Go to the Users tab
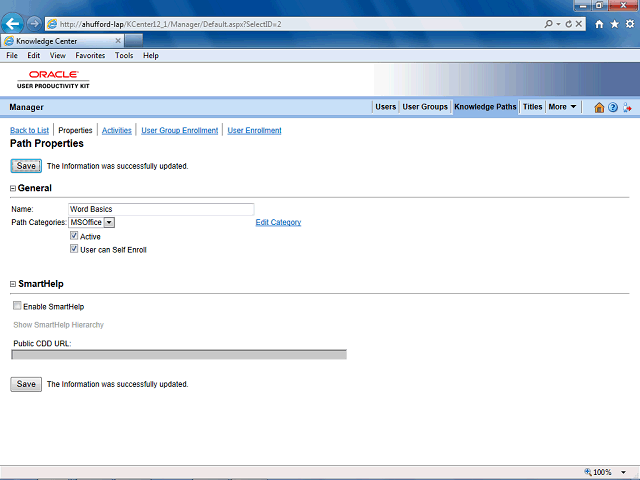The image size is (640, 480). coord(385,107)
